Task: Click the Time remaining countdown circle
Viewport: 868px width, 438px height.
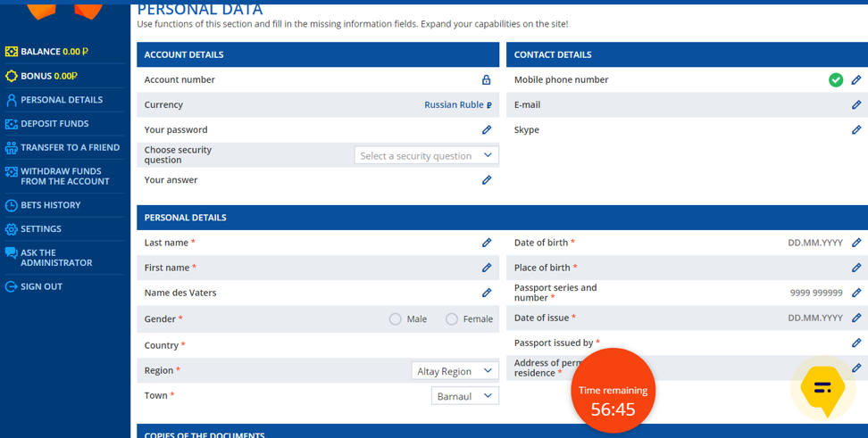Action: (613, 391)
